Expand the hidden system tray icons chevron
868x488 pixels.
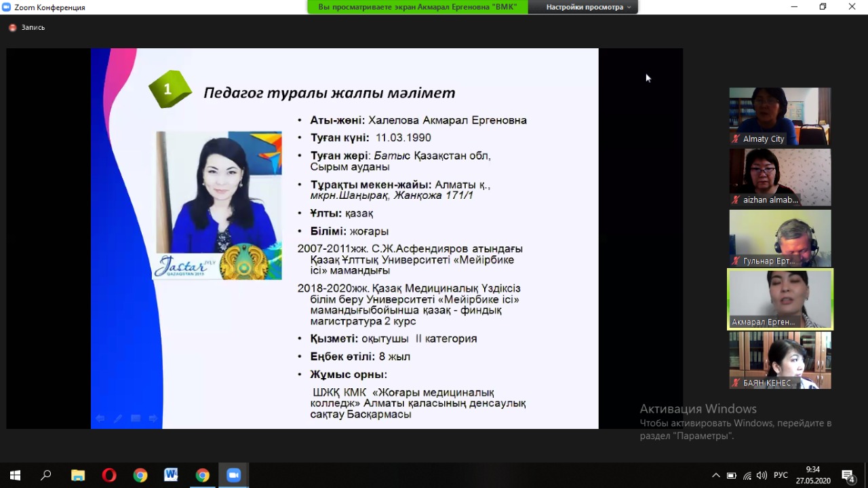point(716,475)
